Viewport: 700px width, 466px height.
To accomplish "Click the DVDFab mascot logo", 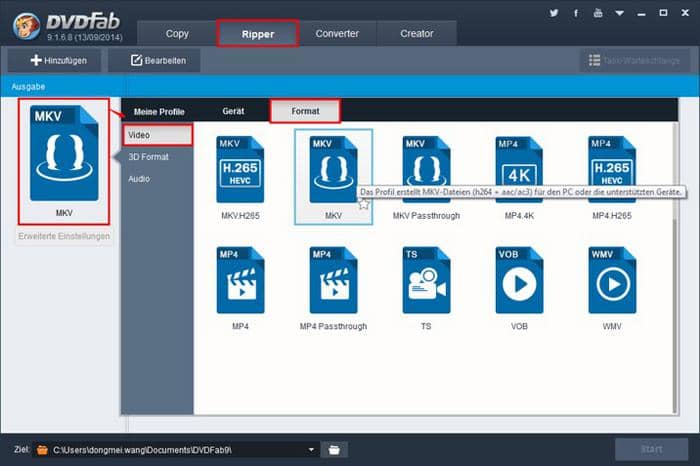I will (26, 26).
